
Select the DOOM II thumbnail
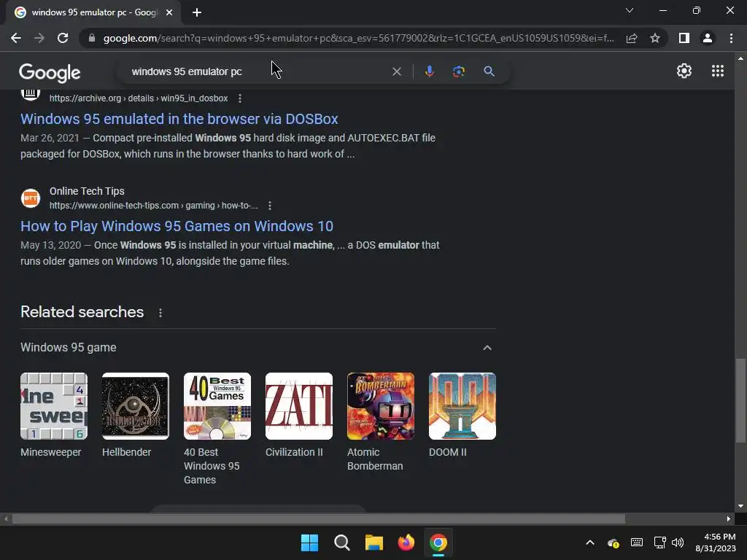pyautogui.click(x=462, y=406)
